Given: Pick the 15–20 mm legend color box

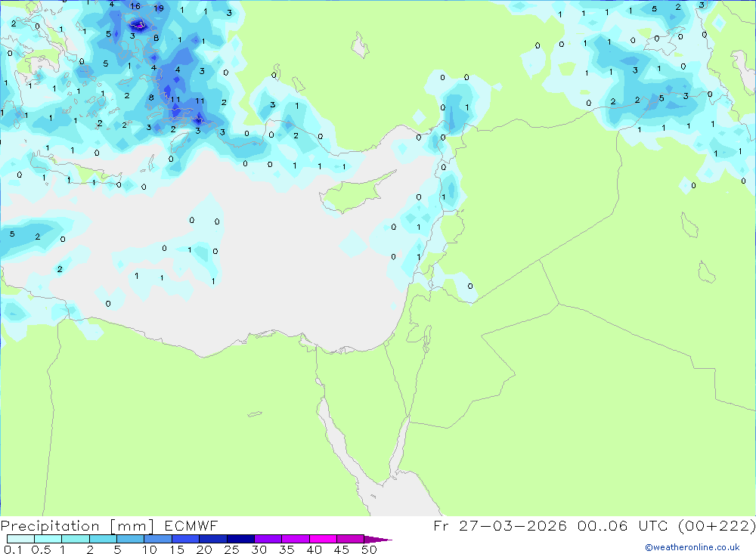Looking at the screenshot, I should coord(185,539).
